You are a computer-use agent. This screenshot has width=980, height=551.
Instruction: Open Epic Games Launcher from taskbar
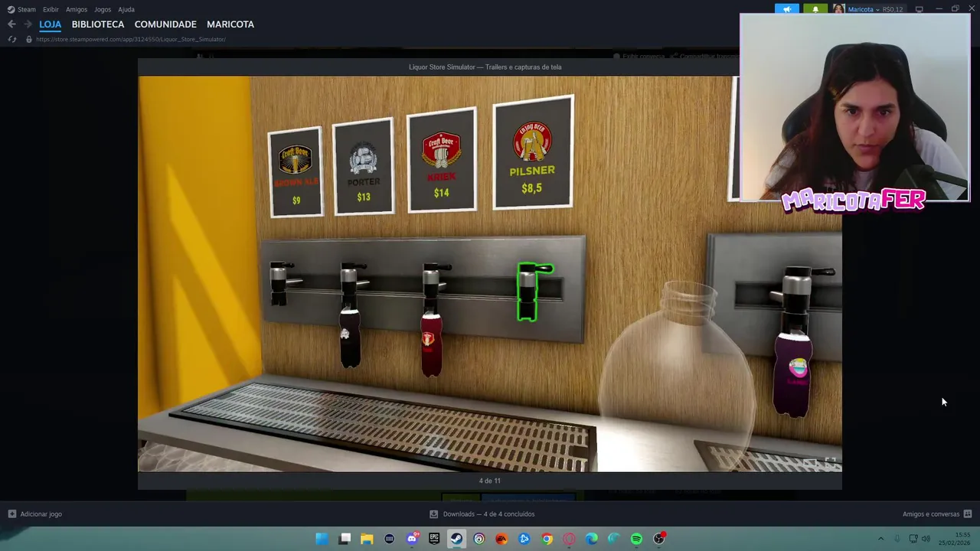[434, 539]
